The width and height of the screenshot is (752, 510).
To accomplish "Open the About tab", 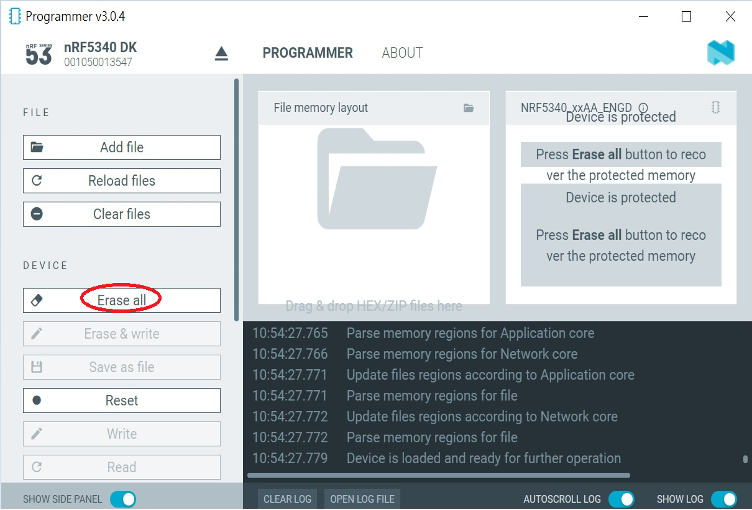I will pyautogui.click(x=402, y=53).
